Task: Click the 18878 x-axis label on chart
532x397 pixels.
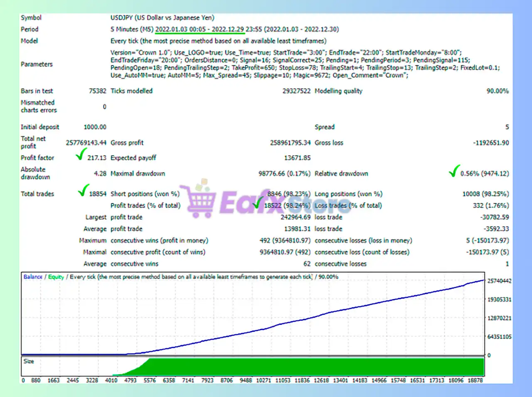Action: [475, 380]
